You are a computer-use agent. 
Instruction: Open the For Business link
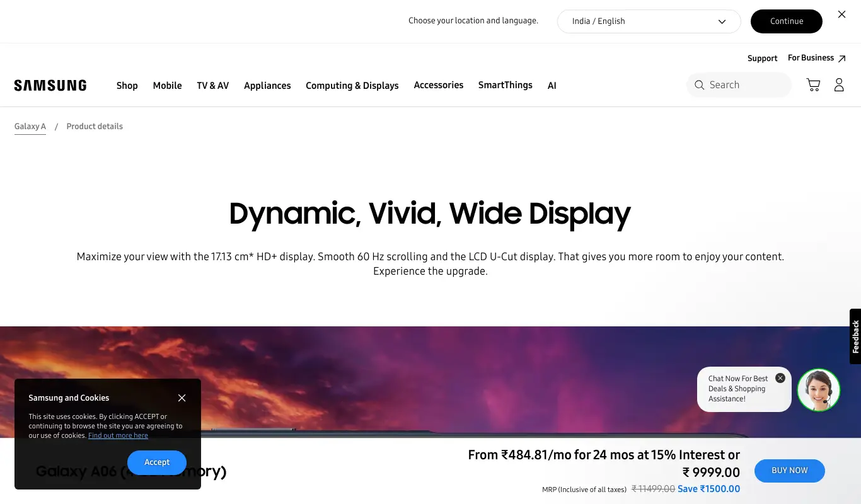(x=816, y=58)
